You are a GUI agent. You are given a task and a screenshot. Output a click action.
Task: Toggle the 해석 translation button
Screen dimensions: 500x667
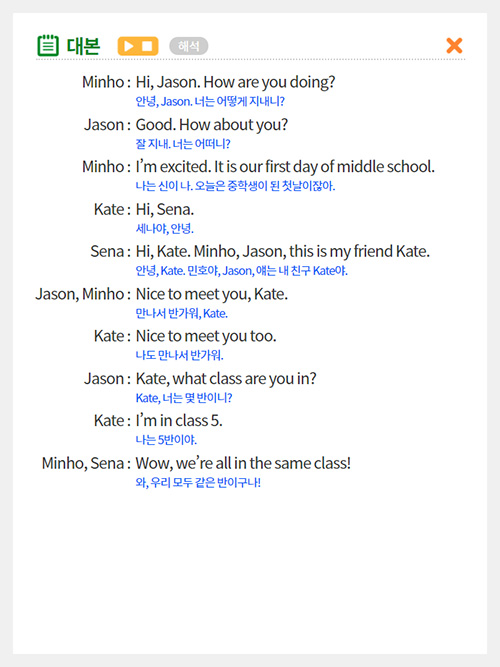pyautogui.click(x=189, y=46)
